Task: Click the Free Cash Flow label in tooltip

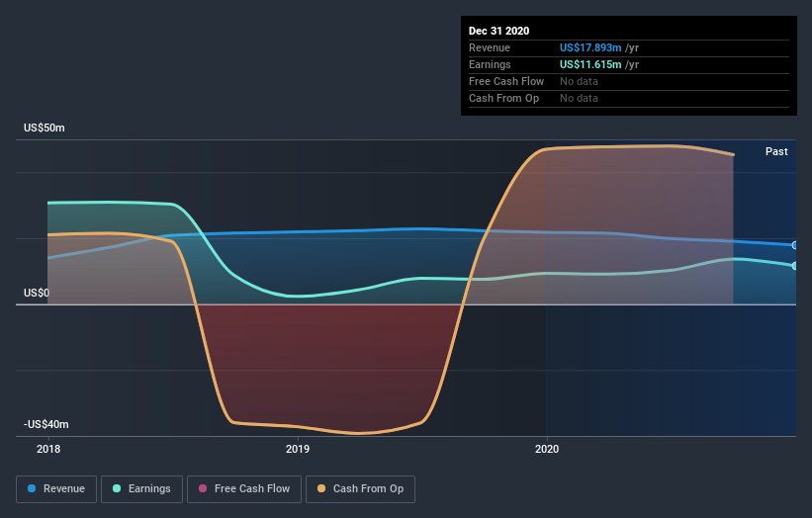Action: click(506, 81)
